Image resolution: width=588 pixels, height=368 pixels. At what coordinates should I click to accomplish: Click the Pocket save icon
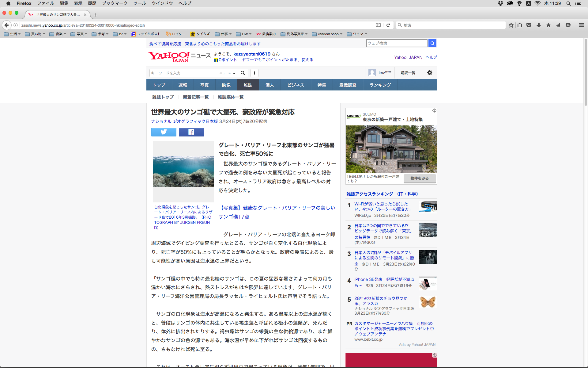coord(529,25)
